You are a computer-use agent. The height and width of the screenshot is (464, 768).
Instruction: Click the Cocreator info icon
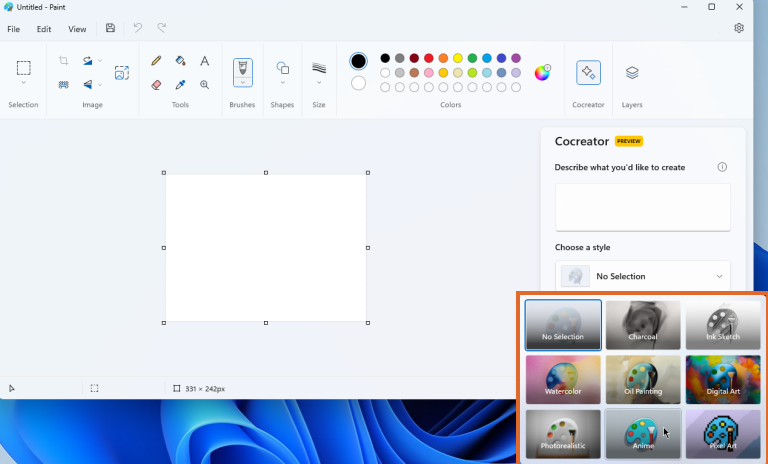click(722, 167)
